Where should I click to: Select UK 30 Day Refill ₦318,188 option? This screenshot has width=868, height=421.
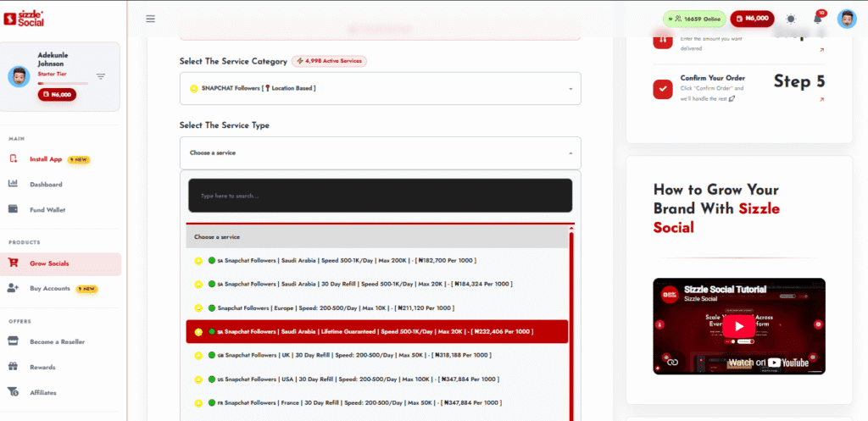pos(377,355)
